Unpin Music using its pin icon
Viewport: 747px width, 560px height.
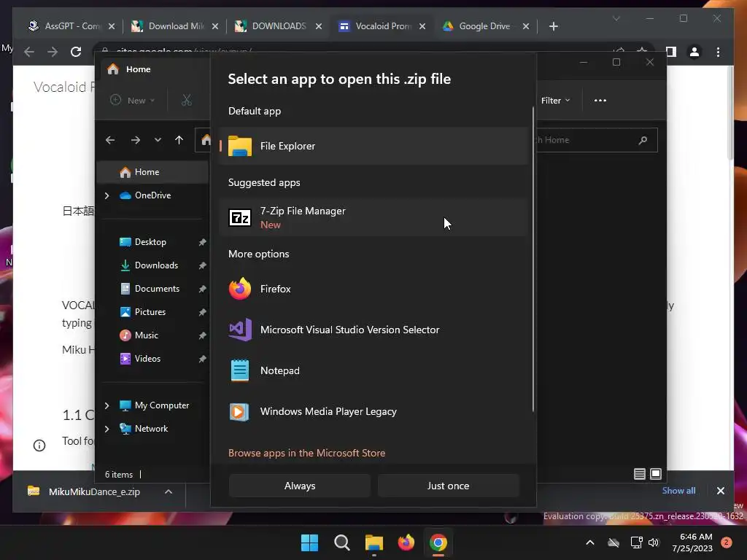tap(202, 335)
